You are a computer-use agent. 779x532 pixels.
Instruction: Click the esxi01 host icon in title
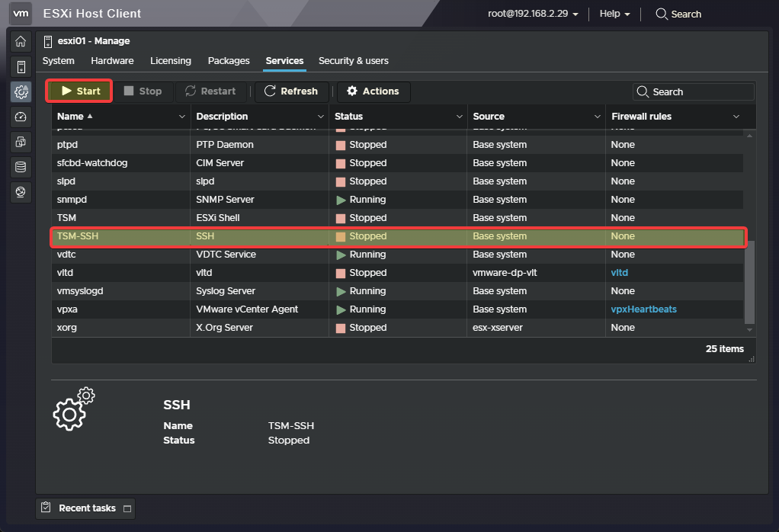[48, 42]
